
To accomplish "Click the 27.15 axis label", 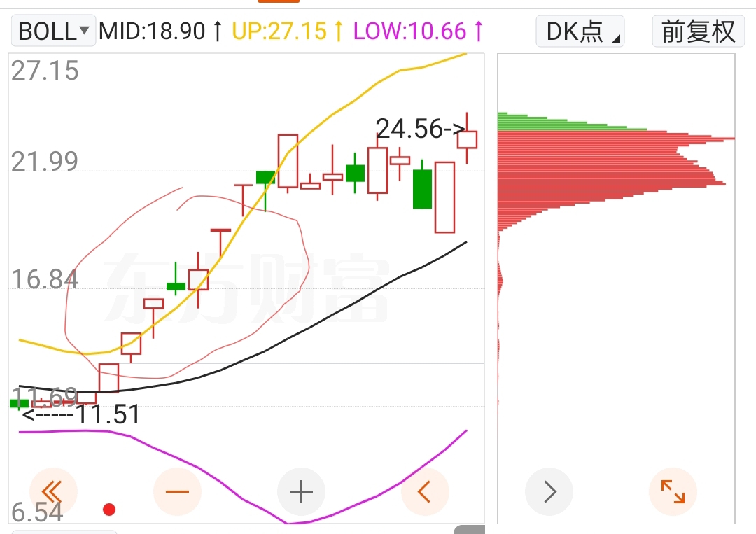I will (x=45, y=71).
